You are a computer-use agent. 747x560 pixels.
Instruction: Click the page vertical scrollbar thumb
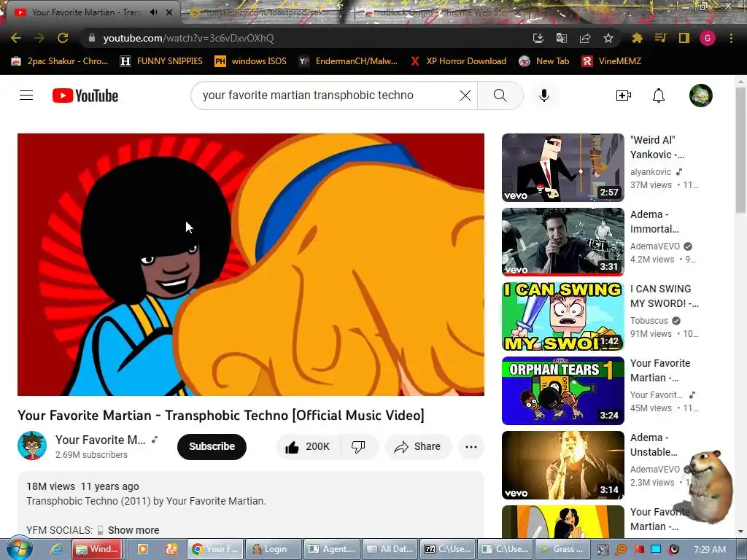pos(740,150)
